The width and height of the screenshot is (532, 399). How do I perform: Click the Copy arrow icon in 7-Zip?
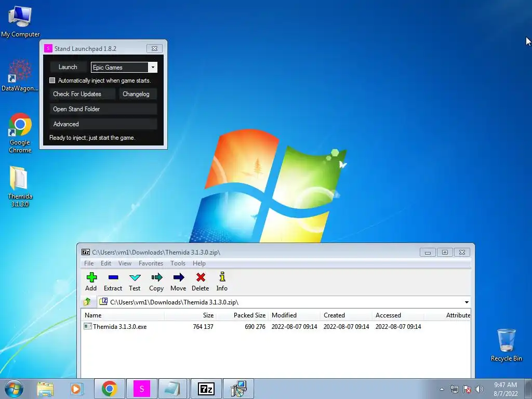point(156,277)
